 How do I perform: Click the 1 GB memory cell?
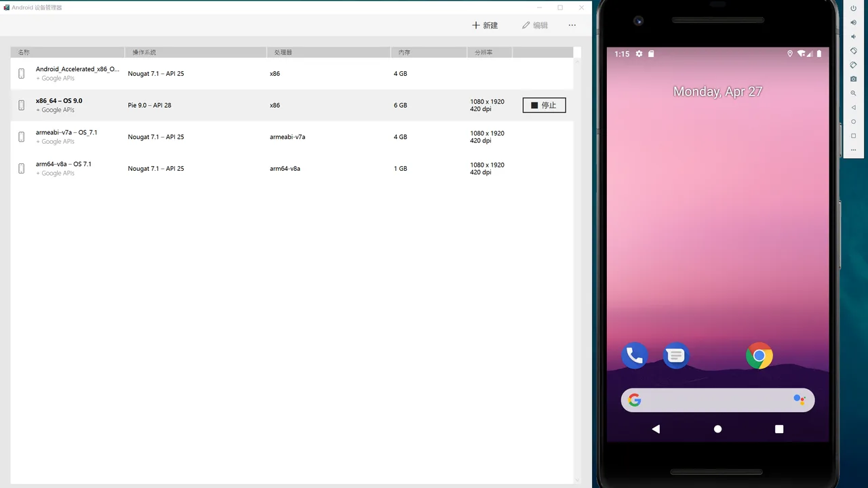(401, 168)
